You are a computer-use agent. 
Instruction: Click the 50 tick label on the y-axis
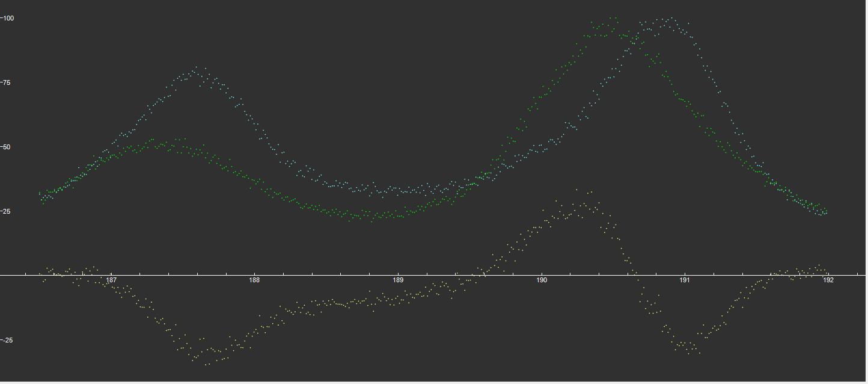(7, 147)
